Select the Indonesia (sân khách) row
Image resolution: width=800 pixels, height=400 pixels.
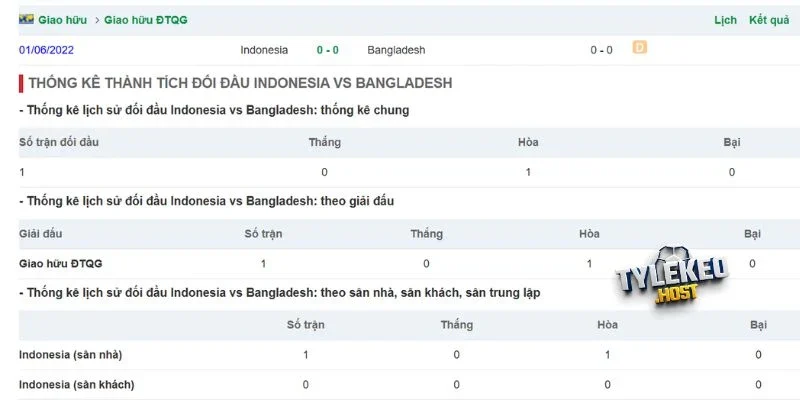point(409,384)
